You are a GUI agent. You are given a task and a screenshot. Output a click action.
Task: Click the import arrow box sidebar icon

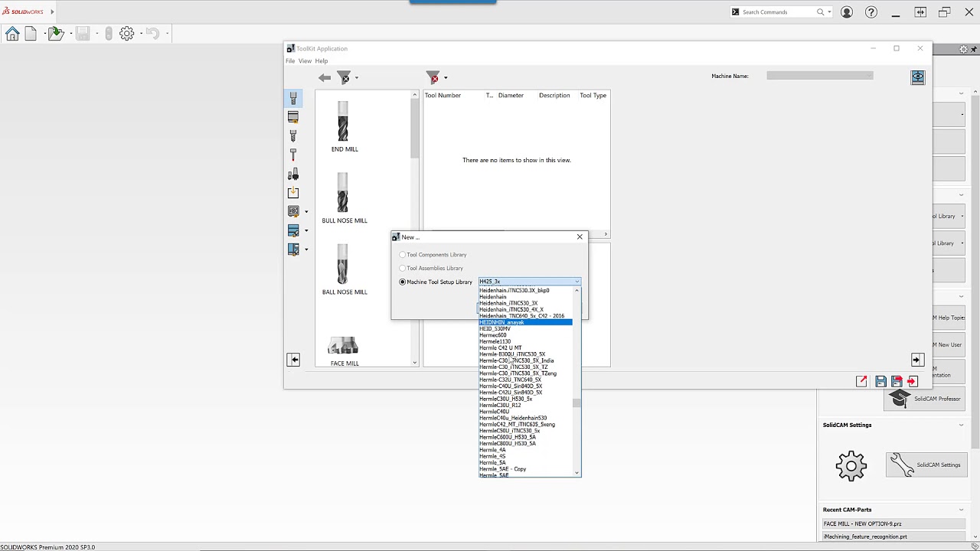pos(293,193)
